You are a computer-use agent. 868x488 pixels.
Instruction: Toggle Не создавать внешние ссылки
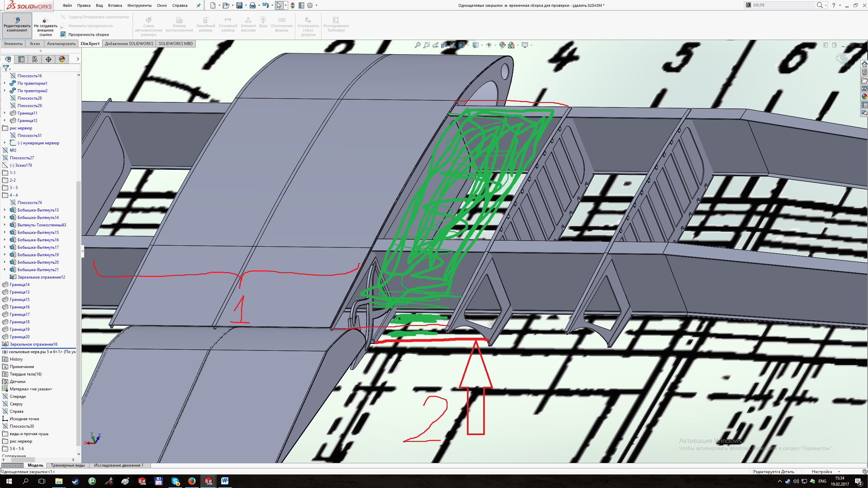[45, 26]
